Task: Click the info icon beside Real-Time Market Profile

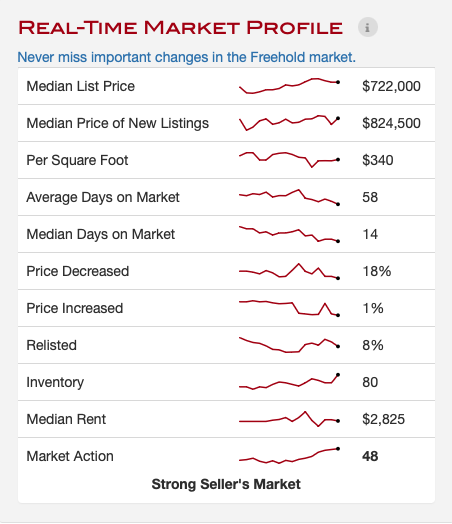Action: pyautogui.click(x=367, y=27)
